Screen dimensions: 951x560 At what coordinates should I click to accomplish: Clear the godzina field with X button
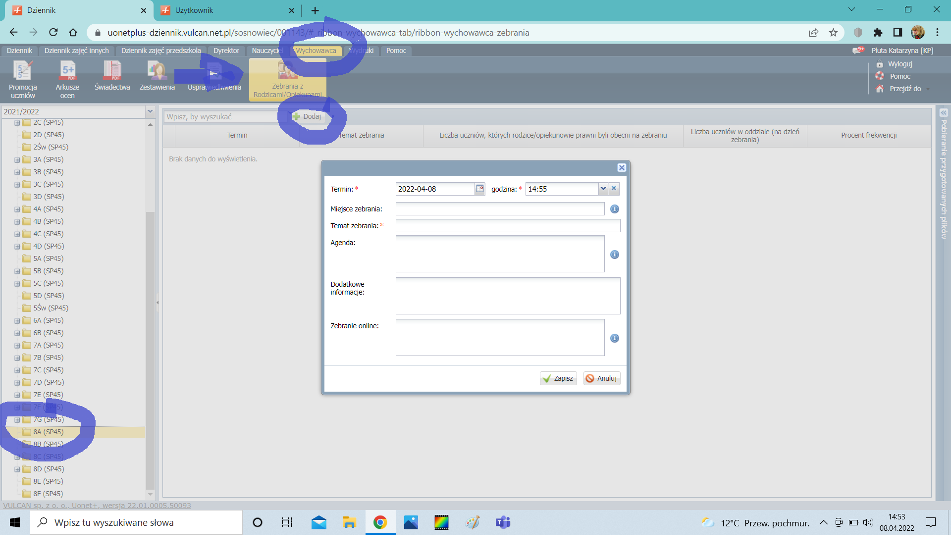point(614,189)
